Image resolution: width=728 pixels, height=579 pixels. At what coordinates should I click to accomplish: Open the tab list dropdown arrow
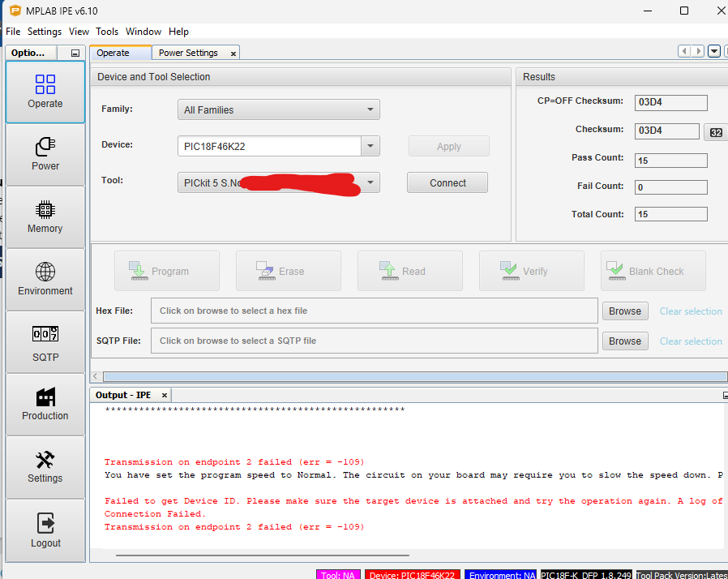[x=713, y=50]
